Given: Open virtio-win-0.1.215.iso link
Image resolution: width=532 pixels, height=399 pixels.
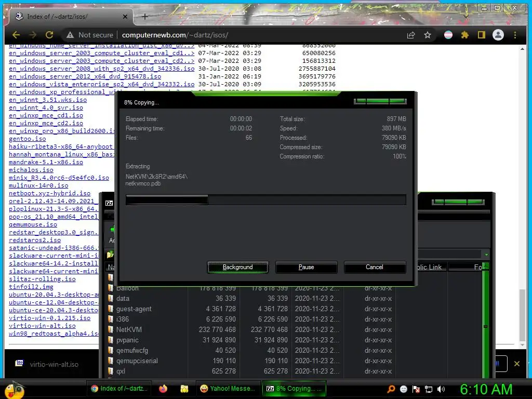Looking at the screenshot, I should (49, 318).
